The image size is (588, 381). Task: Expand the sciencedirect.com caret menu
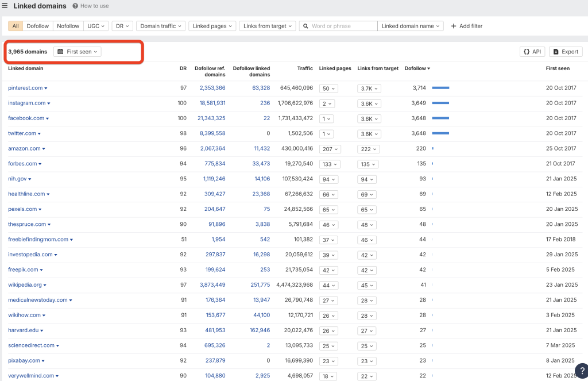pyautogui.click(x=57, y=346)
